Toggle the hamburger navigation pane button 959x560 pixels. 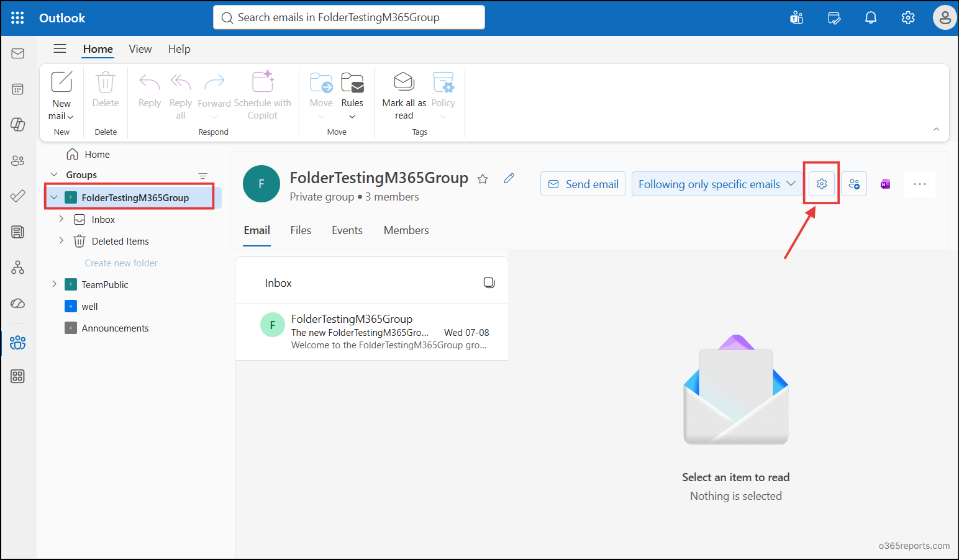pos(60,48)
